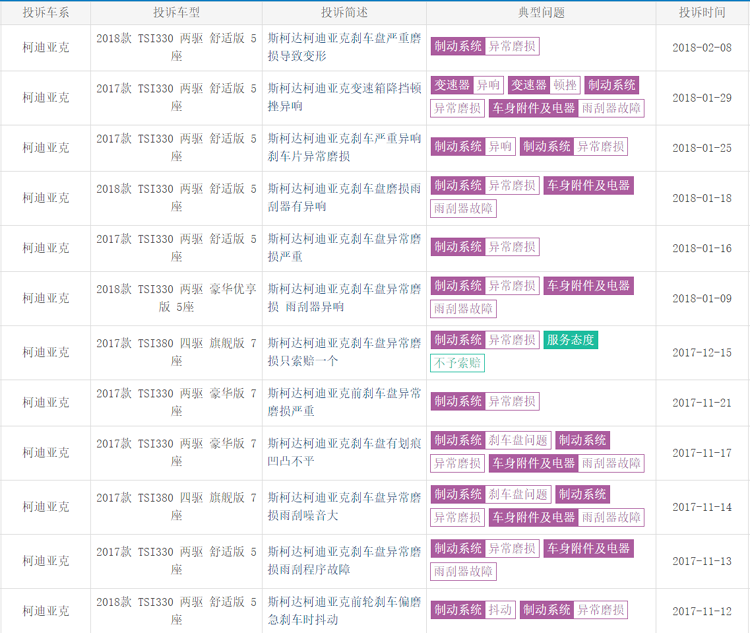Viewport: 750px width, 633px height.
Task: Click the 不予索赔 tag
Action: click(x=457, y=363)
